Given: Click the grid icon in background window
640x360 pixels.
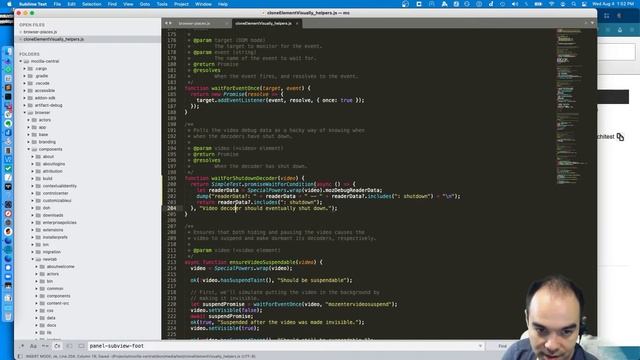Looking at the screenshot, I should pyautogui.click(x=607, y=16).
